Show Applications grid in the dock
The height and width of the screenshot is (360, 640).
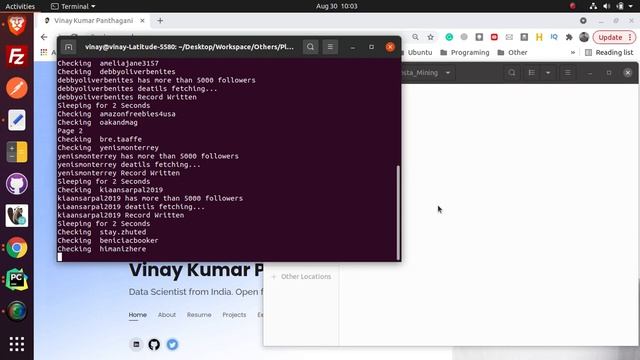tap(17, 344)
